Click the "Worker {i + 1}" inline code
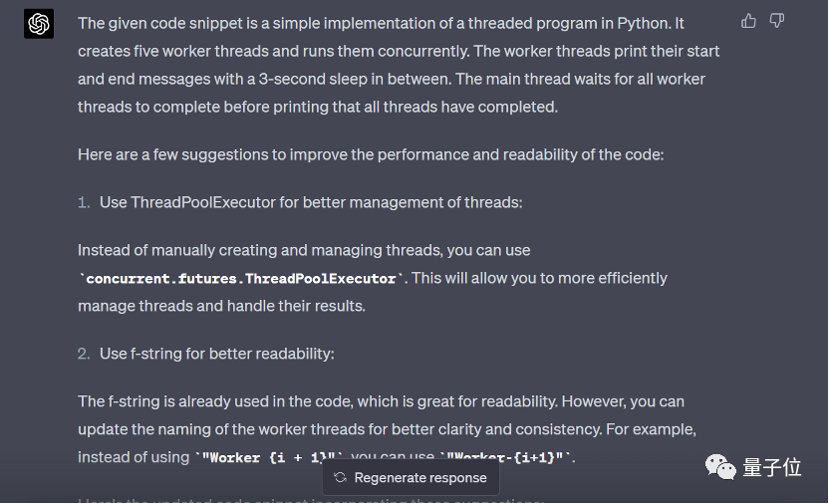This screenshot has width=829, height=504. point(269,457)
